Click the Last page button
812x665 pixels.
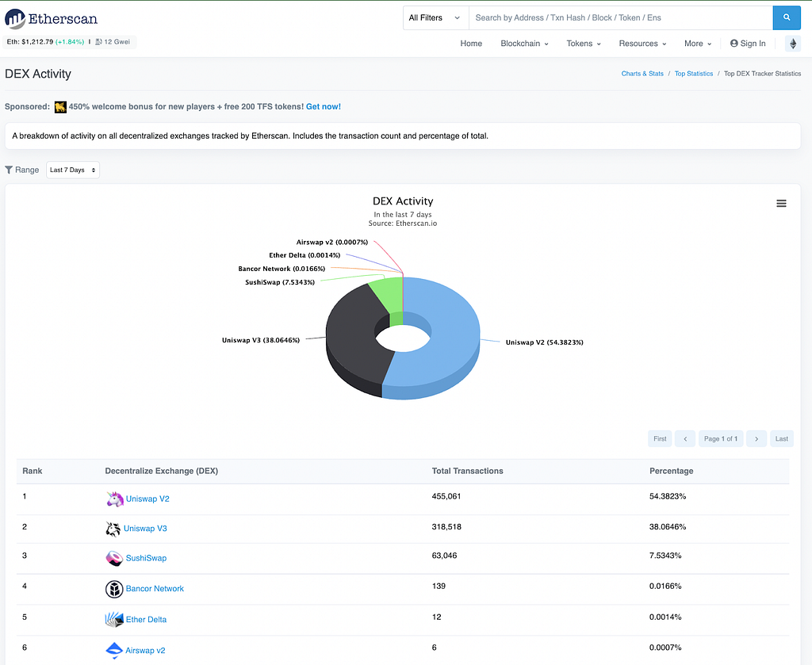point(781,439)
